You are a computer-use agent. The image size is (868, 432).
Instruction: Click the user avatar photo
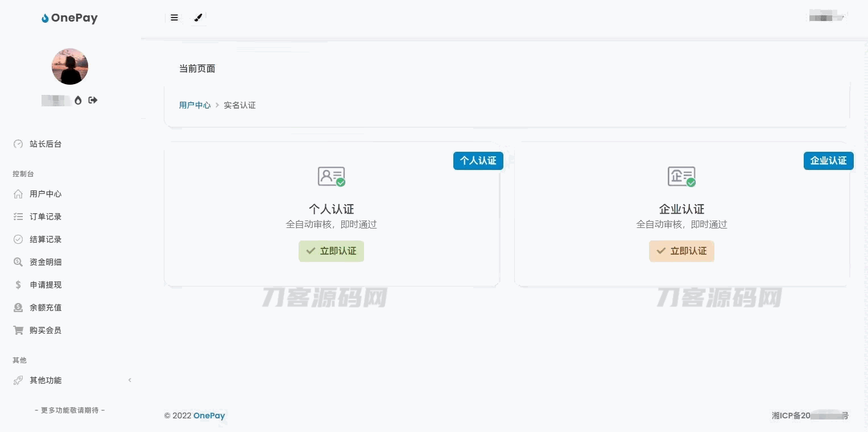(70, 67)
